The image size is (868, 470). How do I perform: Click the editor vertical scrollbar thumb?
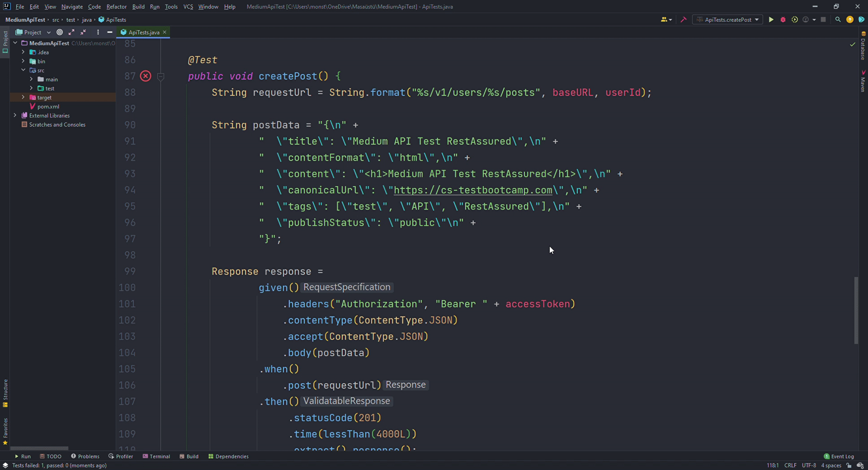click(x=856, y=310)
